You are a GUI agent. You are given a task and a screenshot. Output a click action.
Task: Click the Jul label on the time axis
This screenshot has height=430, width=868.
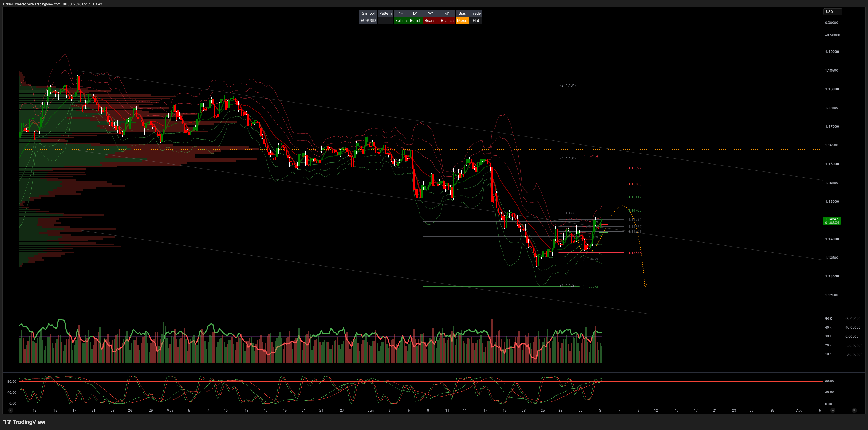coord(581,411)
